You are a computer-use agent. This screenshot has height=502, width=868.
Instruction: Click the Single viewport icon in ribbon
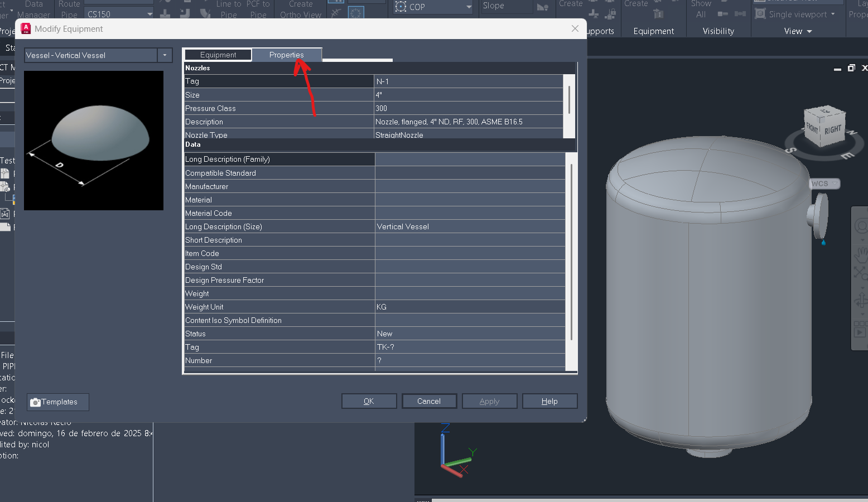[760, 14]
